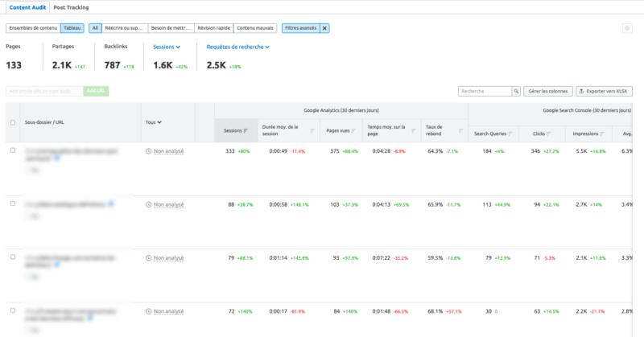Open settings gear at top right
Viewport: 644px width, 337px height.
627,28
